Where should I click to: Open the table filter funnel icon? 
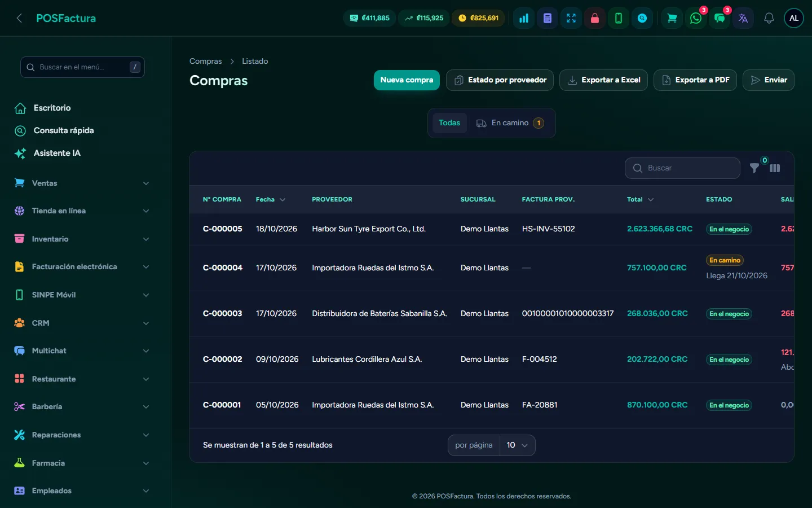click(x=754, y=168)
